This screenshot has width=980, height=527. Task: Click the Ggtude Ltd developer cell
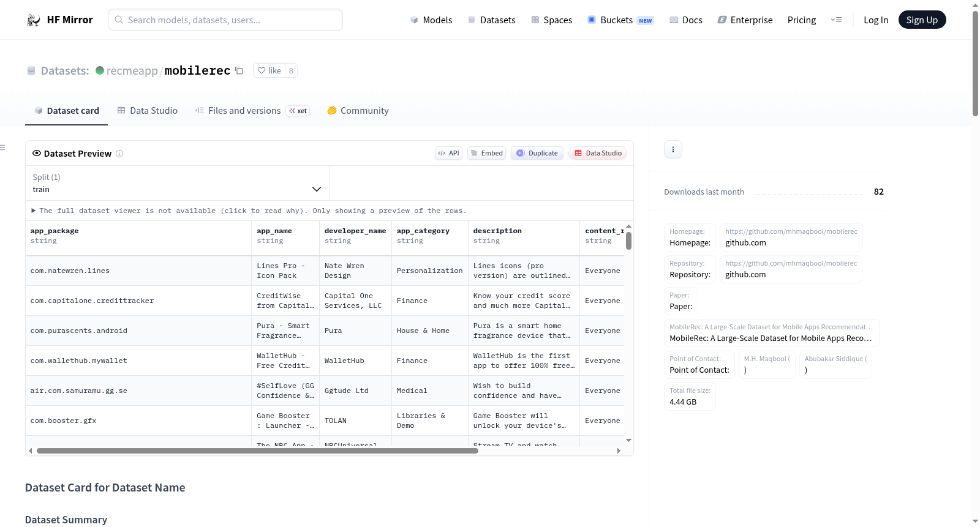(x=356, y=391)
